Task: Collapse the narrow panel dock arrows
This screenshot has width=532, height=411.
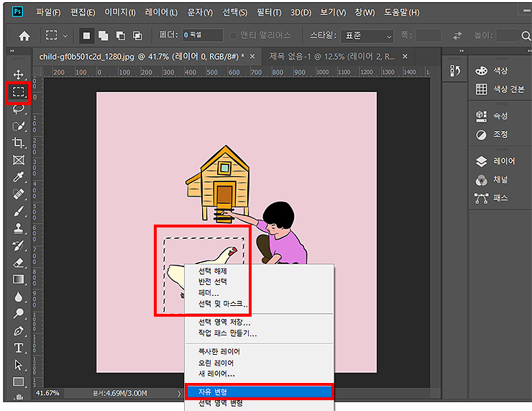Action: [x=462, y=51]
